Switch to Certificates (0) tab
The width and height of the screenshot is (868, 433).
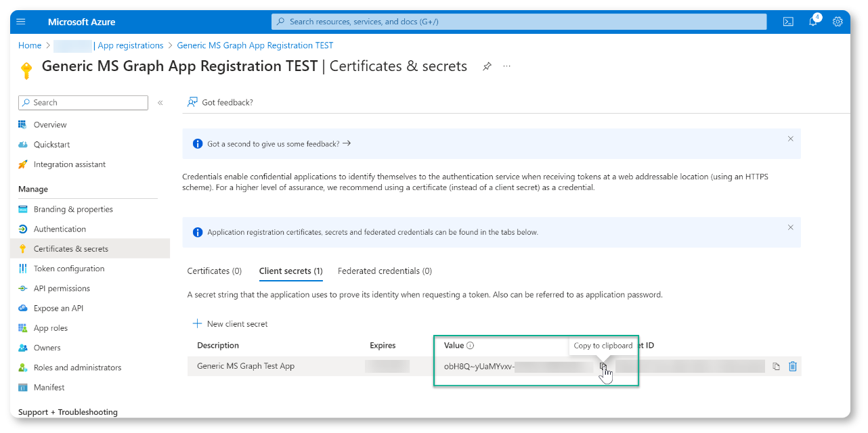[214, 271]
